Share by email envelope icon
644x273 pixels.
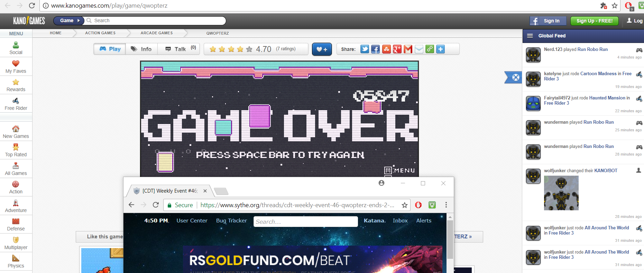pyautogui.click(x=419, y=49)
